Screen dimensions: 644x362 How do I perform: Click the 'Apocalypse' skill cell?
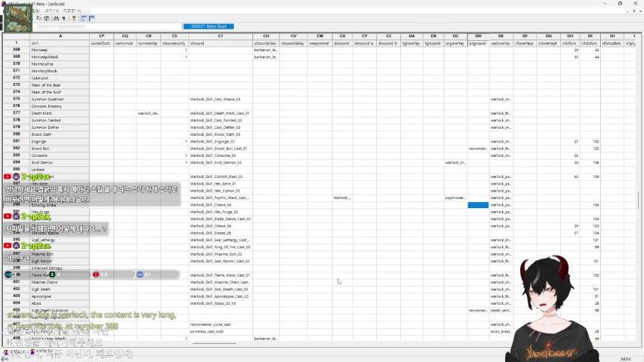coord(60,296)
